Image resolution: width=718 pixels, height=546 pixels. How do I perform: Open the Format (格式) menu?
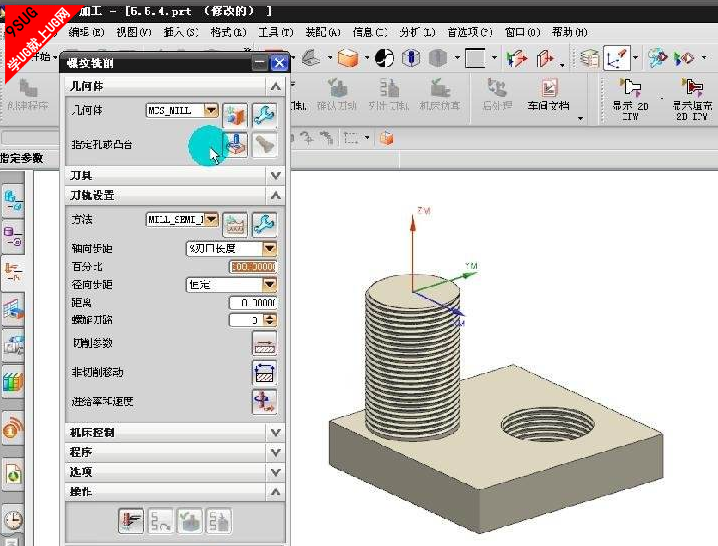tap(228, 32)
